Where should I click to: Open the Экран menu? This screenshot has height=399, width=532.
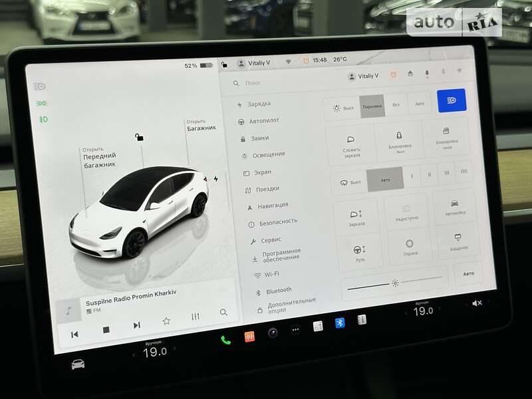click(x=257, y=172)
